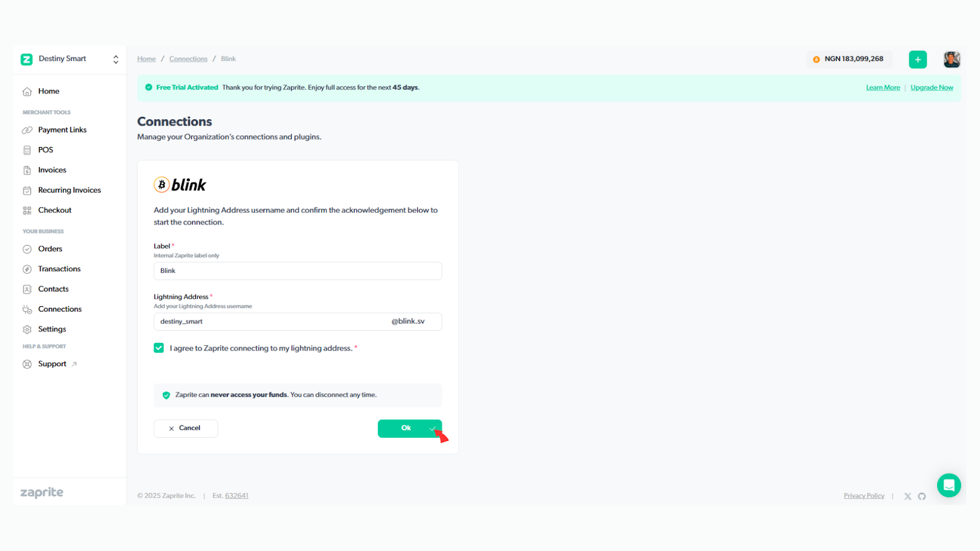Click the POS calculator icon
Screen dimensions: 980x551
coord(27,151)
